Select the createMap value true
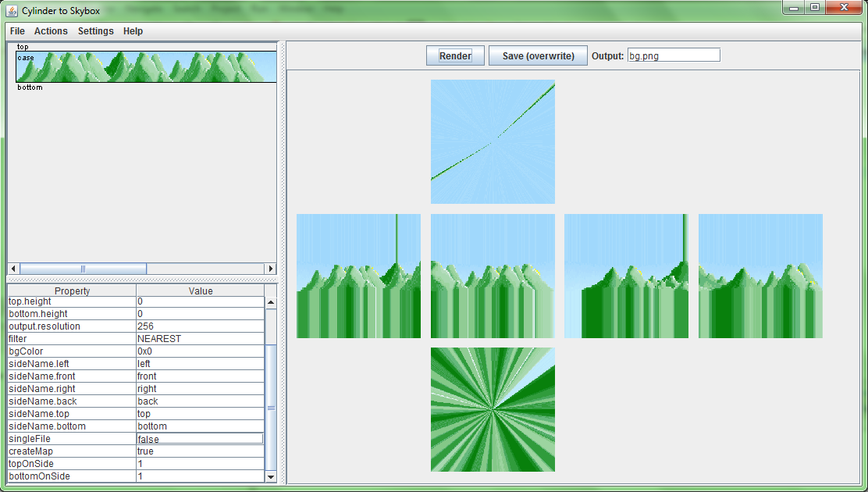868x492 pixels. tap(201, 451)
